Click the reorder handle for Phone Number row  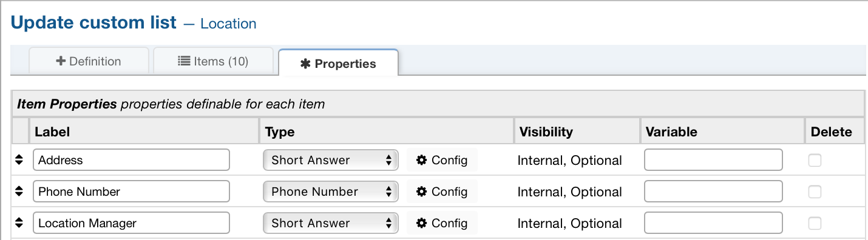tap(19, 192)
